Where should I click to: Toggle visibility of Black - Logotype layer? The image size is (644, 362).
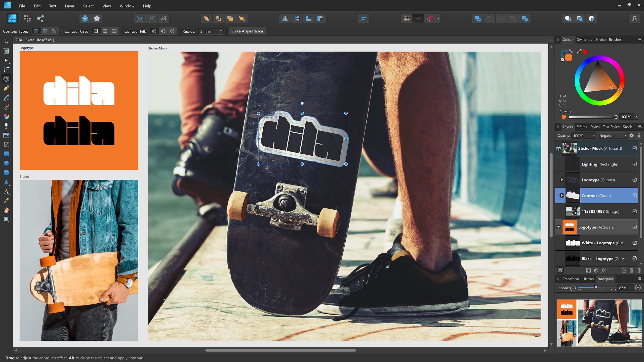(634, 258)
